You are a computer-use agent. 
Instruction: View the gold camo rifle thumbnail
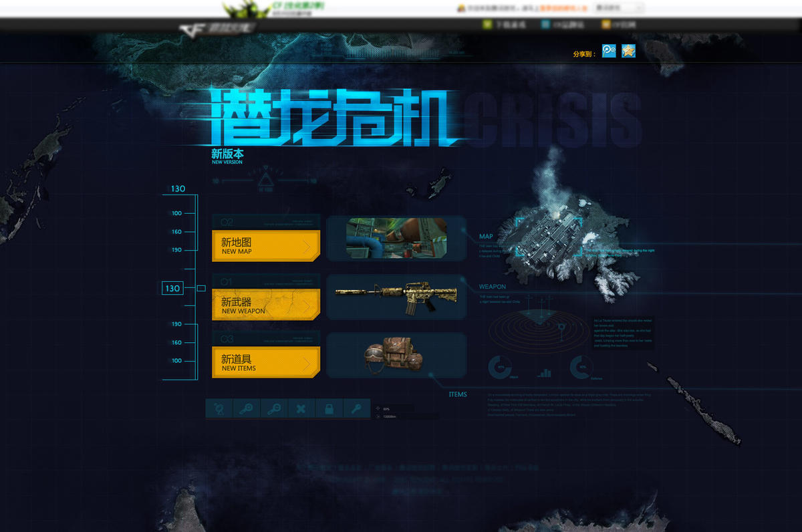(x=396, y=297)
